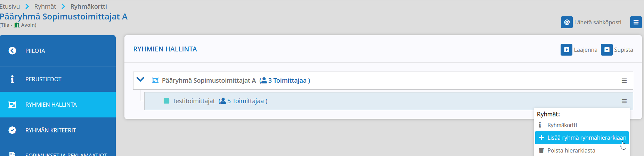Click the Lähetä sähköposti @ icon
644x156 pixels.
[x=566, y=22]
